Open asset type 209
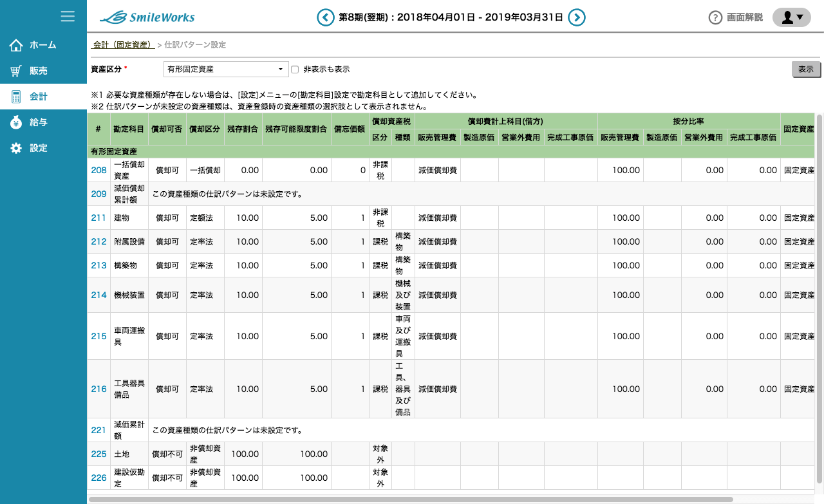The width and height of the screenshot is (824, 504). pyautogui.click(x=98, y=194)
